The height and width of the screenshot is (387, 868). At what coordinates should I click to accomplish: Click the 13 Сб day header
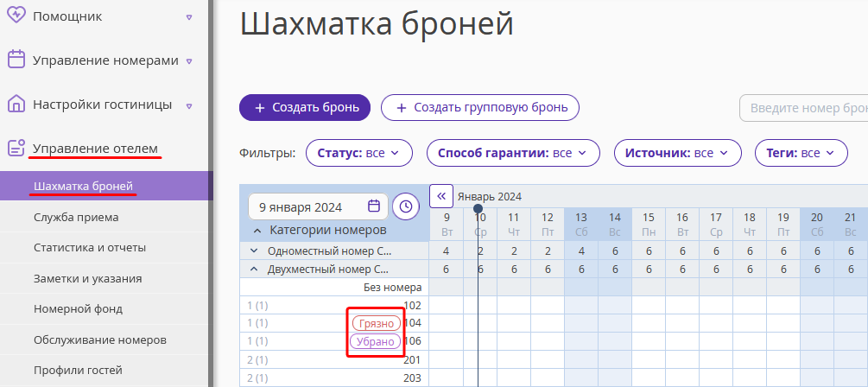(581, 225)
